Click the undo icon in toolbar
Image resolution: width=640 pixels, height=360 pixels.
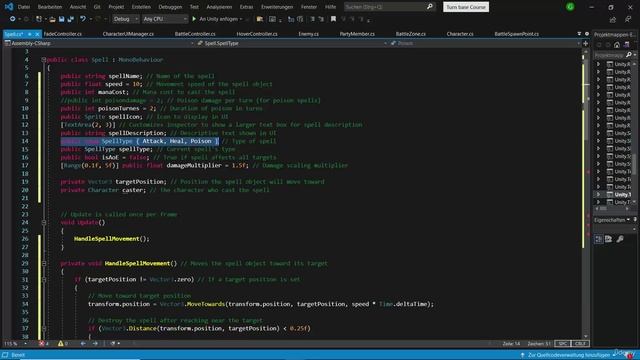[x=83, y=19]
